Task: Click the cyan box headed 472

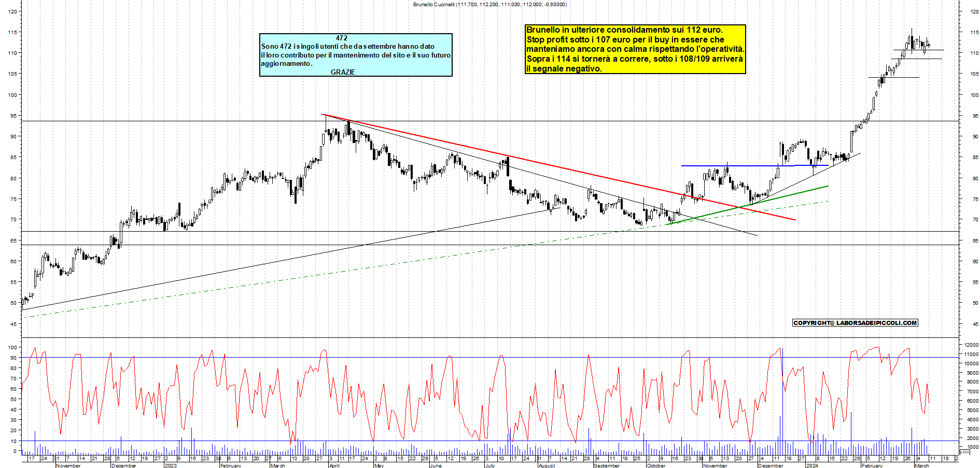Action: (x=356, y=55)
